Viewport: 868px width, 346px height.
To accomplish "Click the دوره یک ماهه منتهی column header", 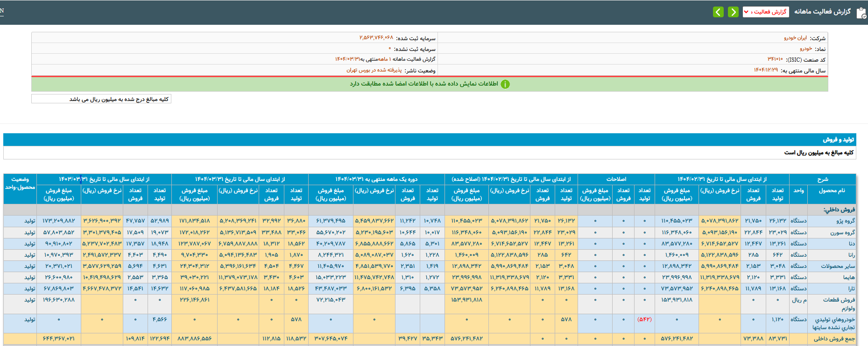I will (376, 179).
